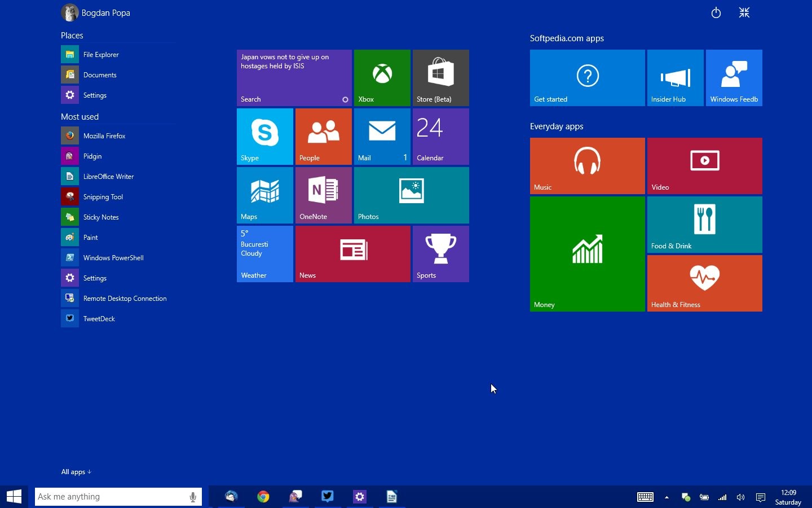The image size is (812, 508).
Task: Select Windows PowerShell in Most used
Action: pos(113,258)
